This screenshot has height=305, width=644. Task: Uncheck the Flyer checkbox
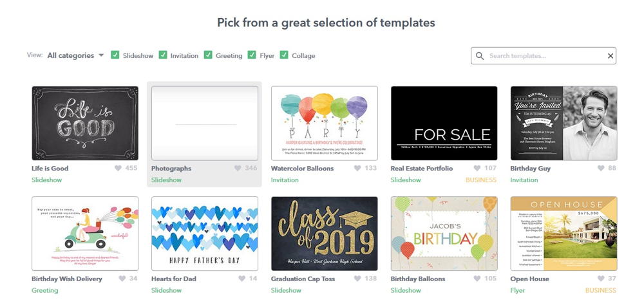(252, 55)
